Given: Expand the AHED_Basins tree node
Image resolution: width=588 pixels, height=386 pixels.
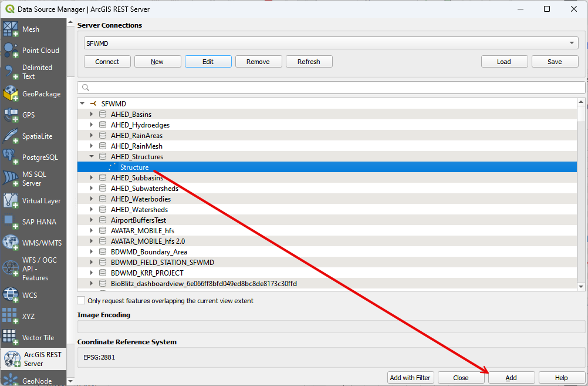Looking at the screenshot, I should click(92, 115).
